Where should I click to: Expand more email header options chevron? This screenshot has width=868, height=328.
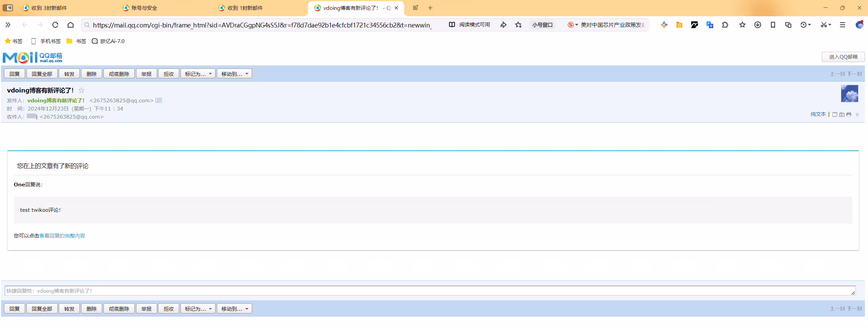point(857,115)
